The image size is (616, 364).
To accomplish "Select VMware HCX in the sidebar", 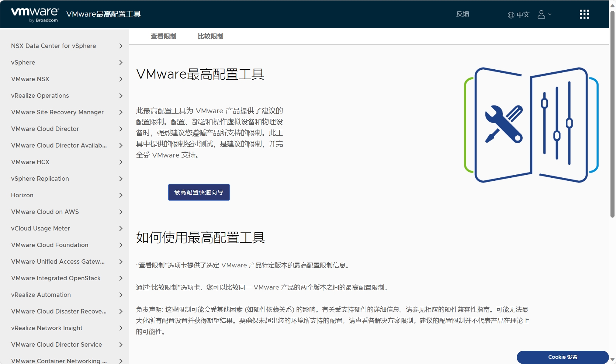I will tap(30, 162).
